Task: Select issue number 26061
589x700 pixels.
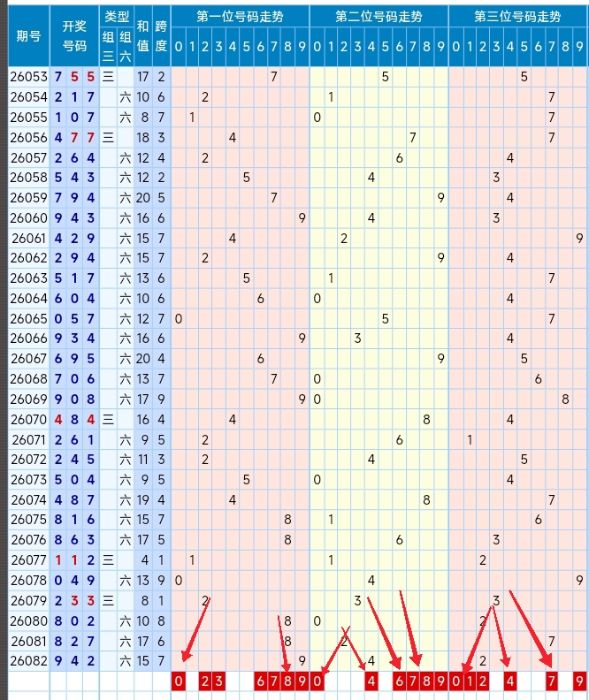Action: pyautogui.click(x=28, y=239)
